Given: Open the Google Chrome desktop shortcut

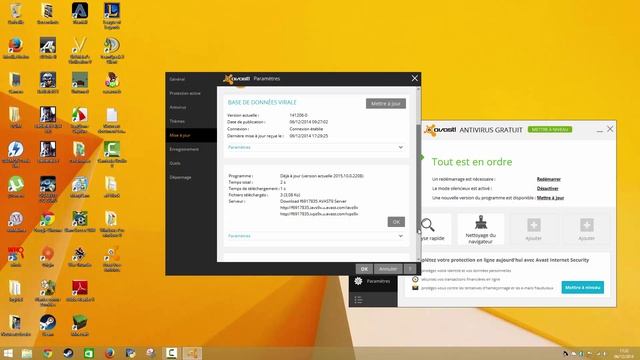Looking at the screenshot, I should click(47, 222).
